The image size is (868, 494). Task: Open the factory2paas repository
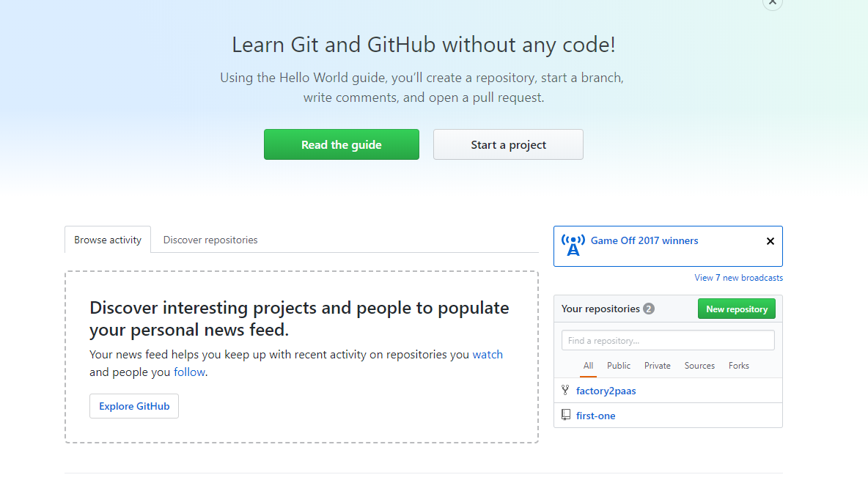[606, 391]
